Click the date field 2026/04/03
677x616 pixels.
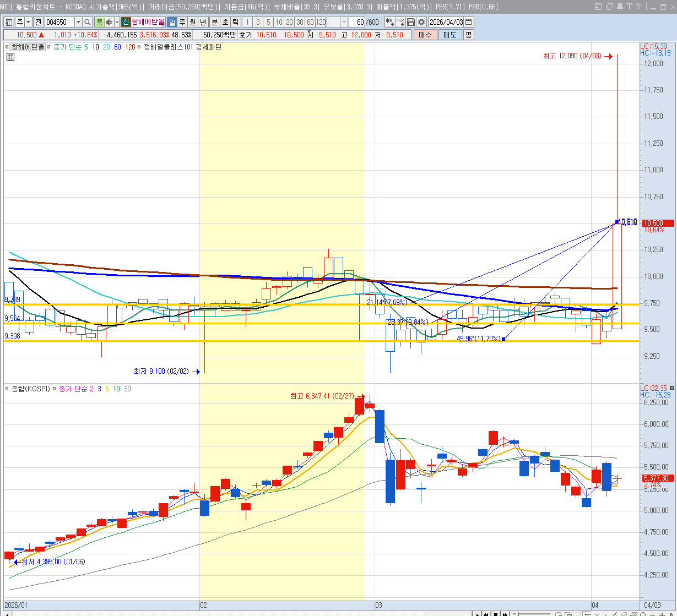coord(446,22)
